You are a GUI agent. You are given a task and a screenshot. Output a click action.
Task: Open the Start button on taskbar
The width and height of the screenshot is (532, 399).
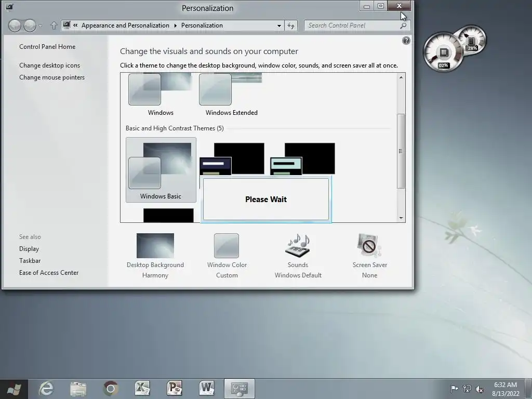click(14, 389)
